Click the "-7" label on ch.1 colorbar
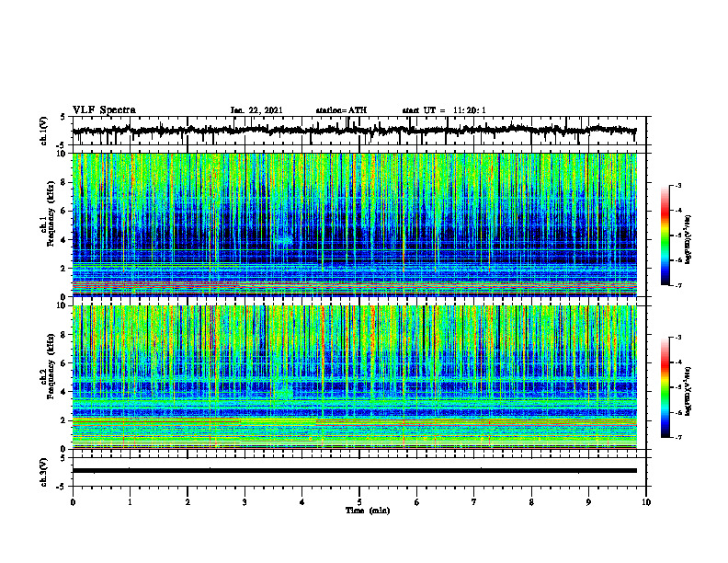Screen dimensions: 728x563 tap(677, 285)
